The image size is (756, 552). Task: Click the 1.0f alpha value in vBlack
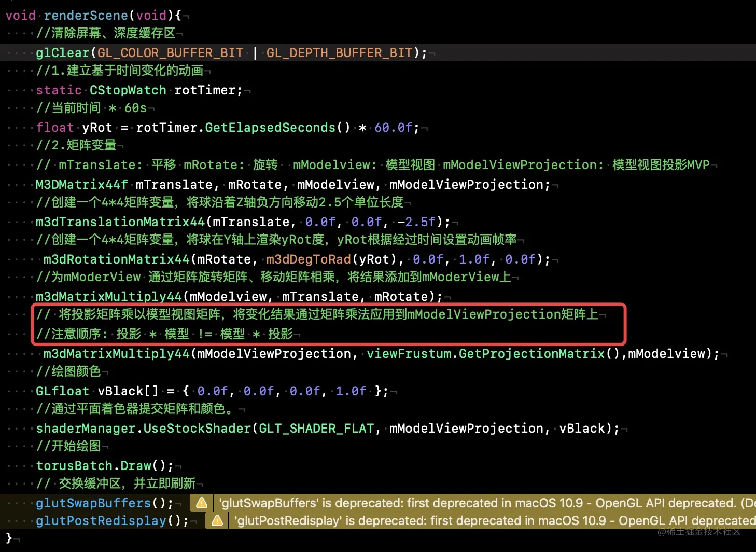coord(351,391)
